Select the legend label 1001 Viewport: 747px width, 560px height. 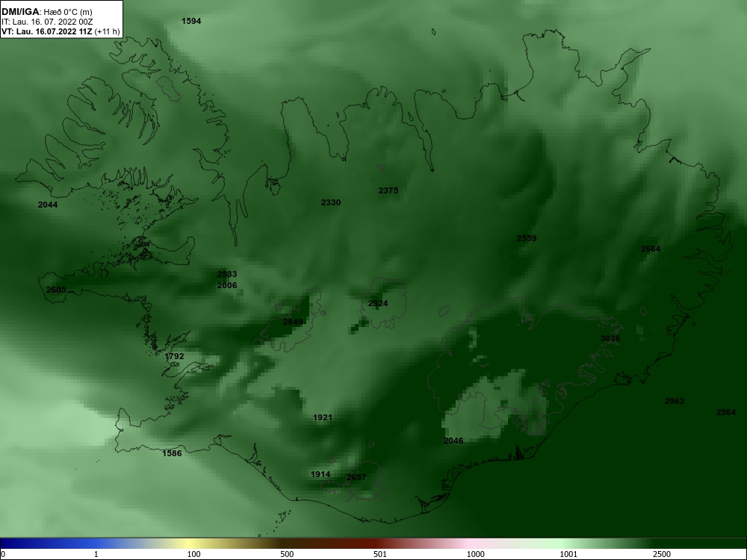click(568, 554)
